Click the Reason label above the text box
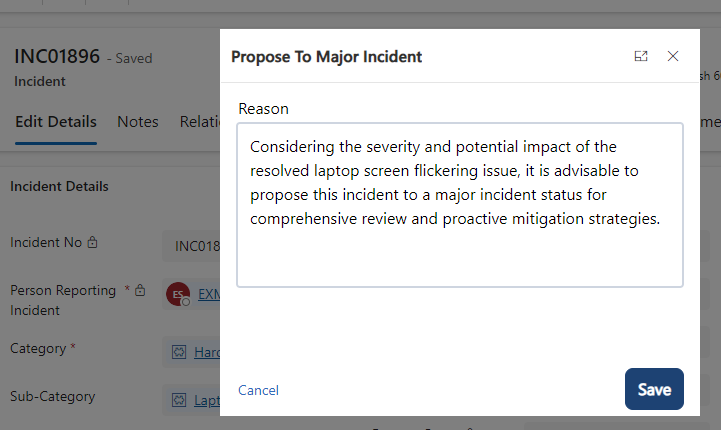 [263, 108]
